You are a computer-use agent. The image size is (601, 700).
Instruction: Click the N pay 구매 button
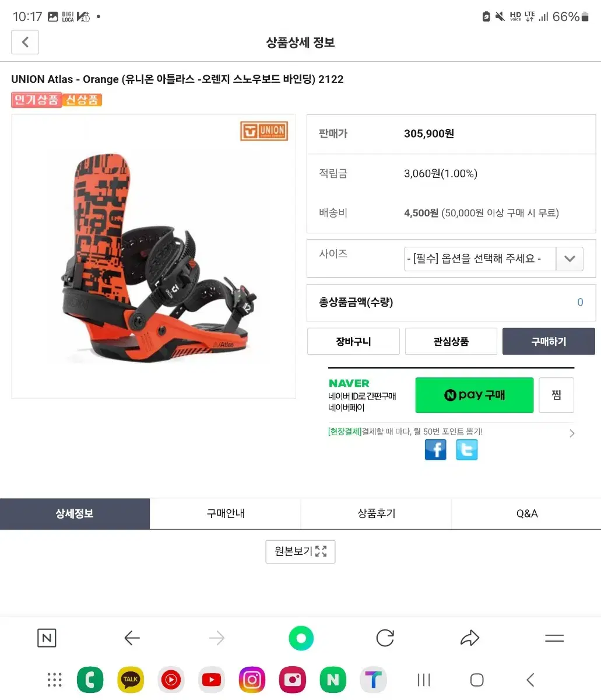475,395
